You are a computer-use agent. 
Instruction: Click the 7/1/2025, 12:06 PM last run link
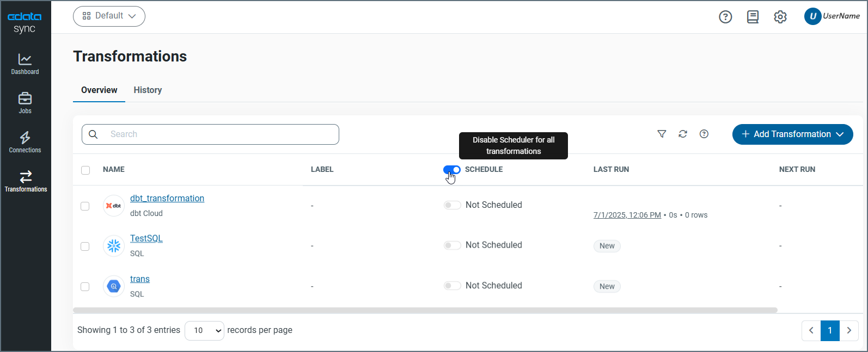pos(627,215)
